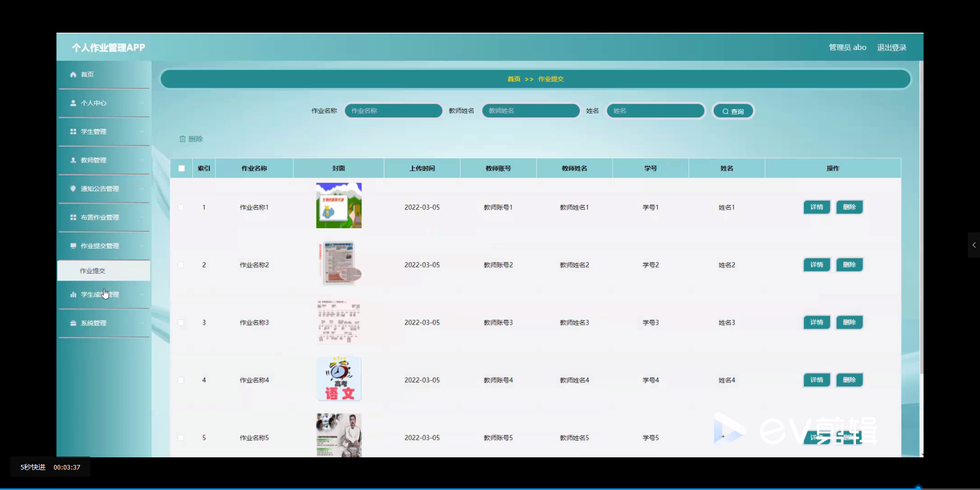Image resolution: width=980 pixels, height=490 pixels.
Task: Click the grid icon beside 布置作业管理
Action: tap(73, 217)
